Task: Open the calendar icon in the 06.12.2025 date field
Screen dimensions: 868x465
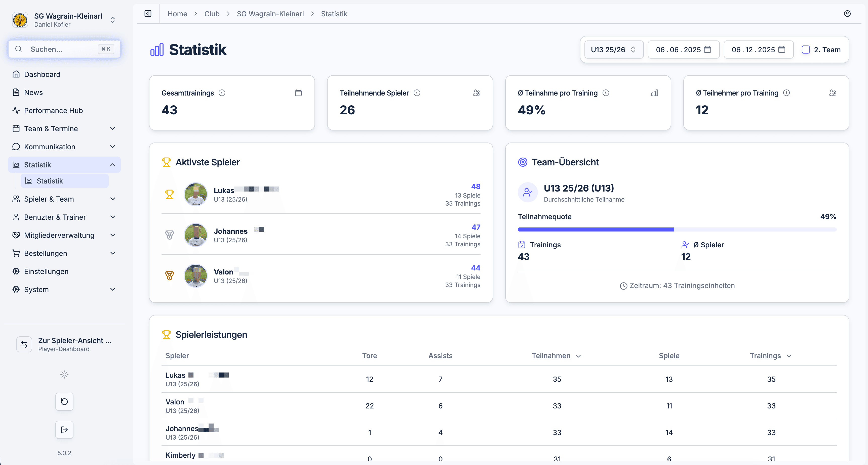Action: click(782, 50)
